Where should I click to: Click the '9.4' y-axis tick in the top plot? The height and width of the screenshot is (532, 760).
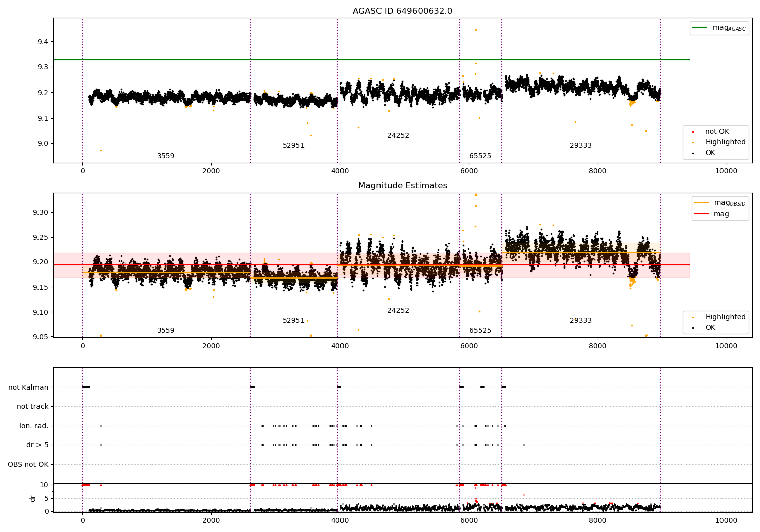[x=43, y=42]
